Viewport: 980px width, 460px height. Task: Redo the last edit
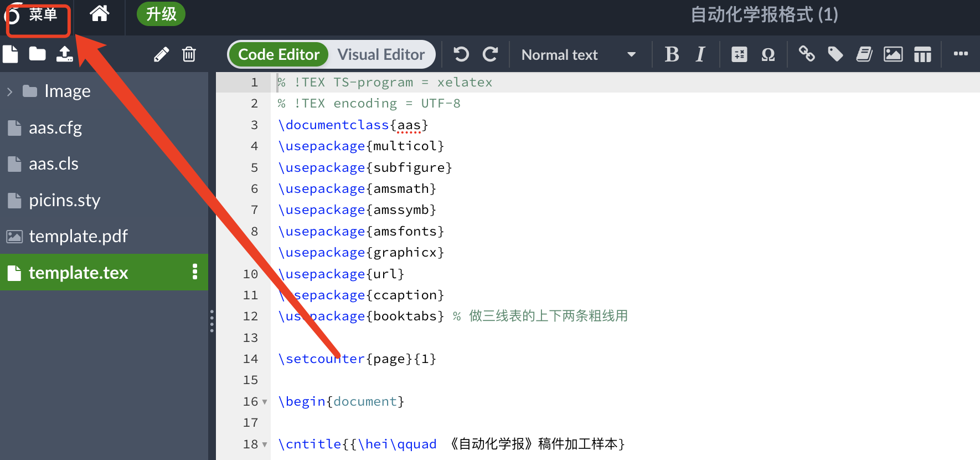[x=490, y=54]
